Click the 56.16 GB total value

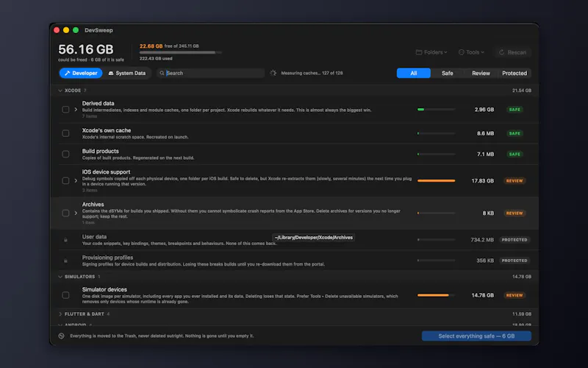86,49
